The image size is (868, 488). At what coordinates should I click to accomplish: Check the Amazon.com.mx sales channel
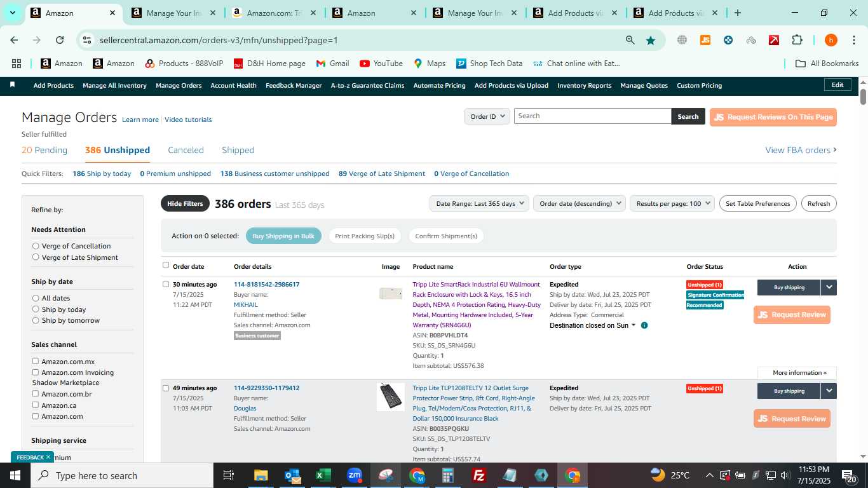36,362
